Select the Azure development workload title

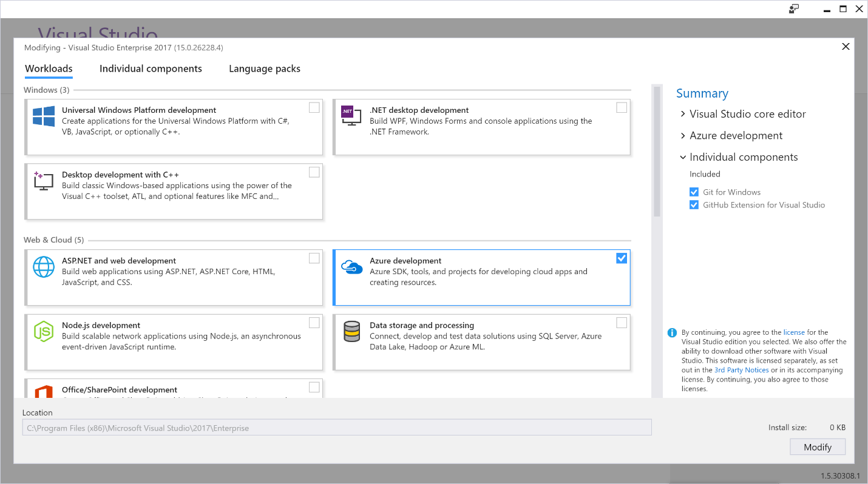pyautogui.click(x=405, y=261)
